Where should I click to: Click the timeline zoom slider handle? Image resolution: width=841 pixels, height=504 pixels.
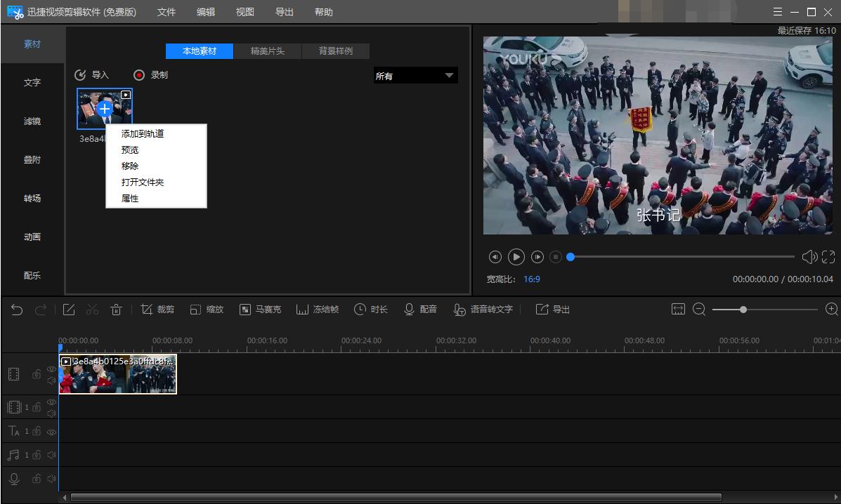(743, 310)
